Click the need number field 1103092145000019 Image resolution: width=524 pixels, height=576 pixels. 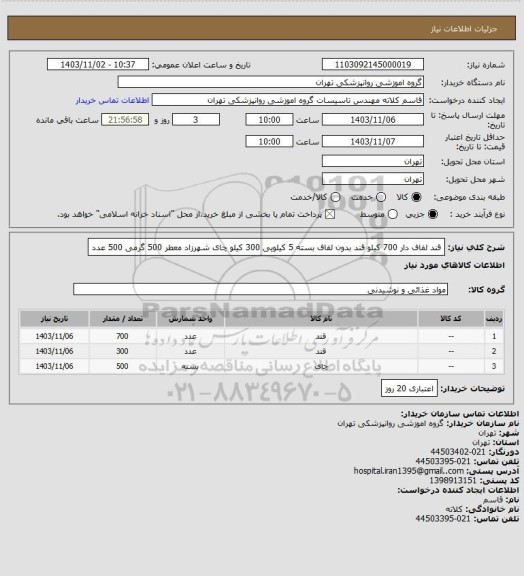coord(373,64)
